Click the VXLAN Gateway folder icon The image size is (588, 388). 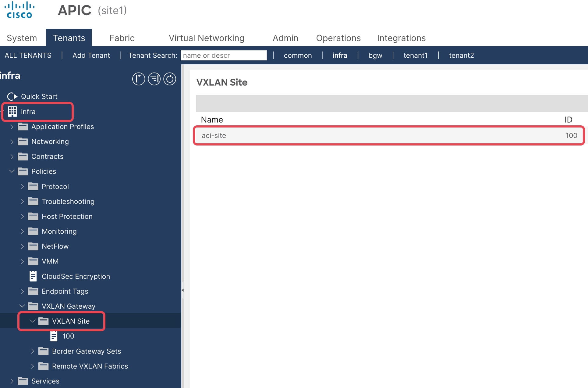coord(33,306)
